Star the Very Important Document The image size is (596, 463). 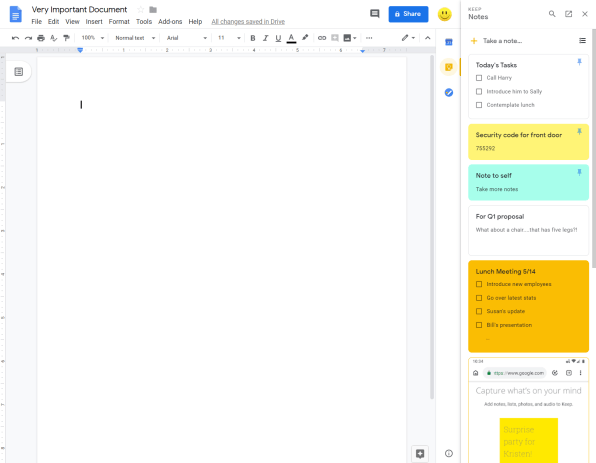tap(141, 10)
